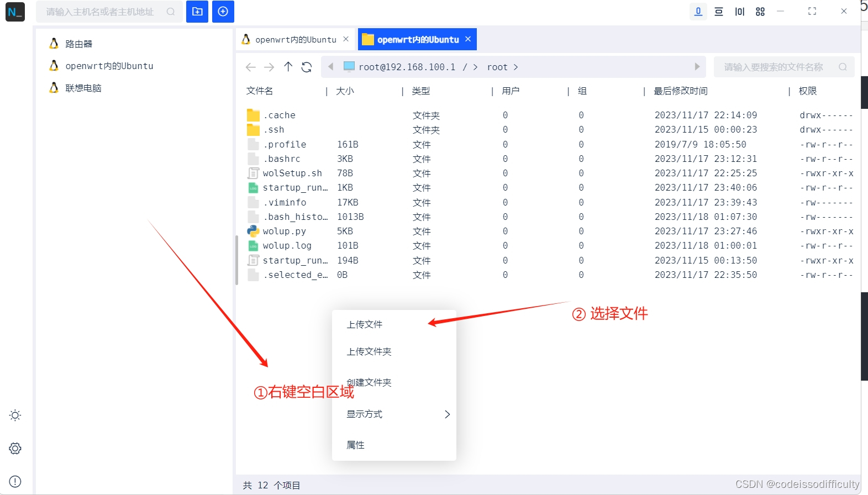The image size is (868, 495).
Task: Go back in file browser
Action: click(250, 67)
